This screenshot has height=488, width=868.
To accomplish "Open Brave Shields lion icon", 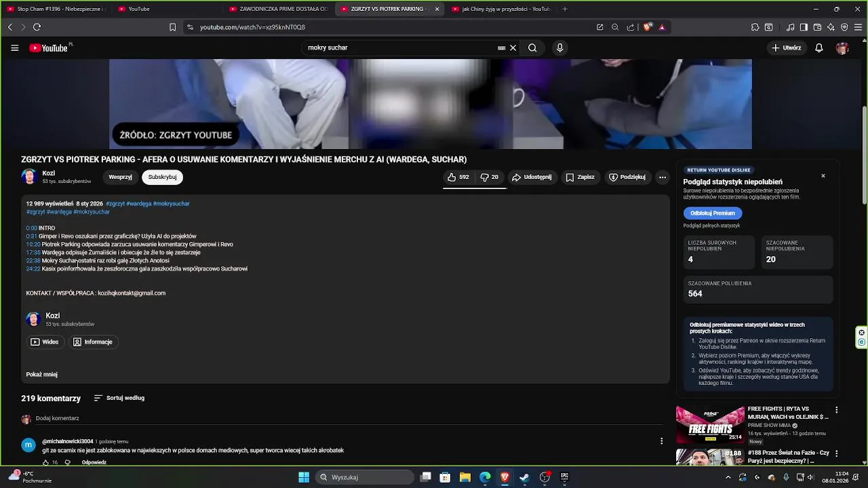I will click(648, 27).
